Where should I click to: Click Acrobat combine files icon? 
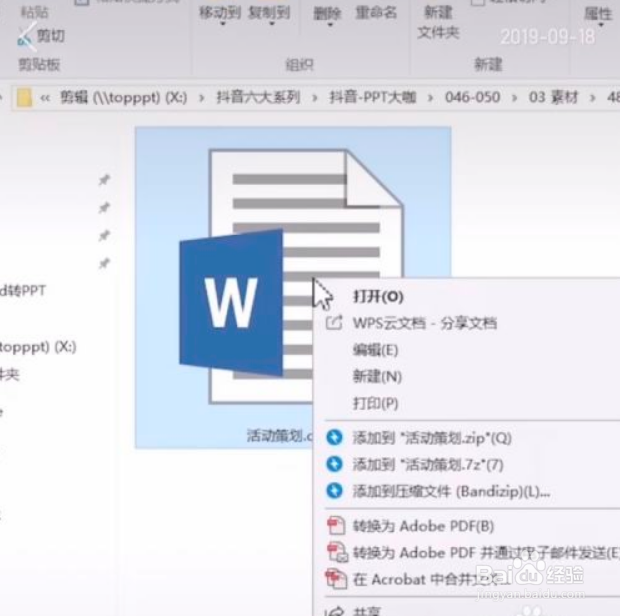coord(336,579)
